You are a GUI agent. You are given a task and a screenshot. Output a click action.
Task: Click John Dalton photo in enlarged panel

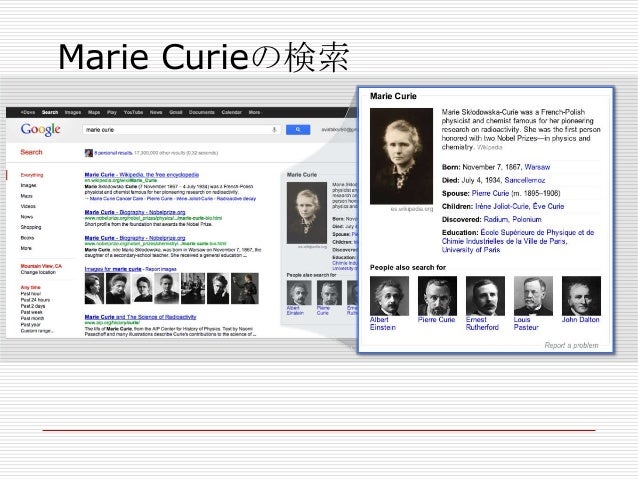tap(581, 296)
